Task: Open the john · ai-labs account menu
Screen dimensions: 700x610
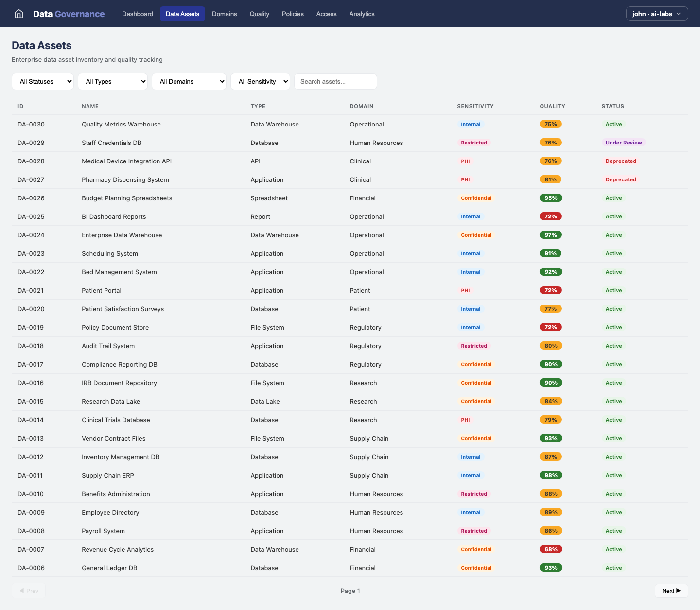Action: click(657, 14)
